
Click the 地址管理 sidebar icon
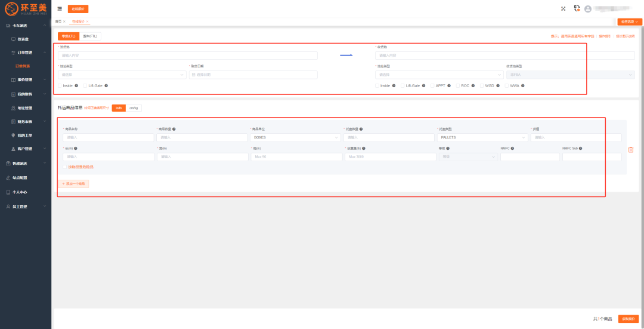click(x=13, y=107)
